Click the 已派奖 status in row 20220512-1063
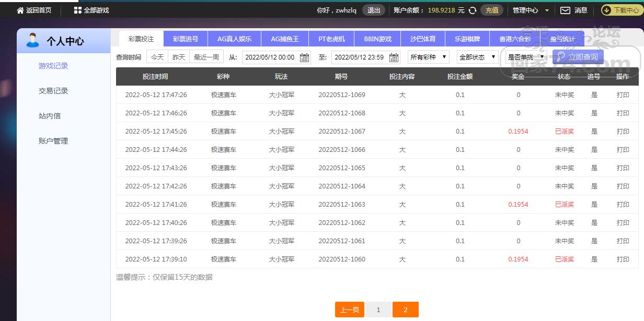Image resolution: width=644 pixels, height=321 pixels. tap(565, 205)
